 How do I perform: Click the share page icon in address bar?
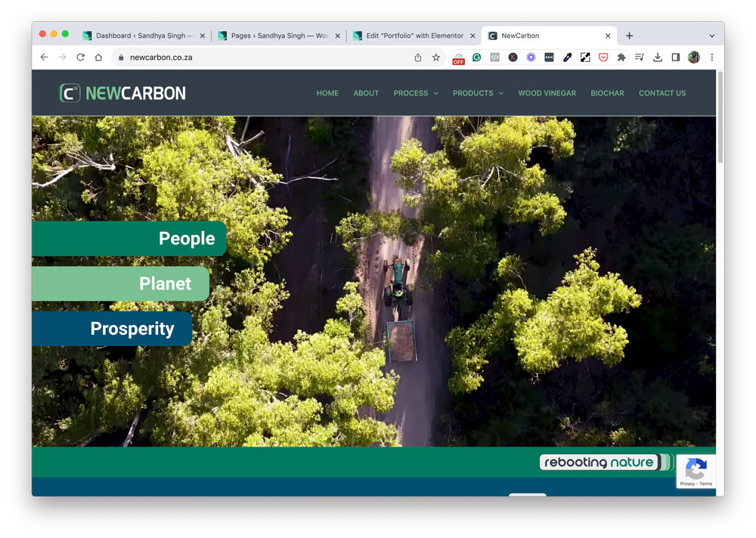418,57
